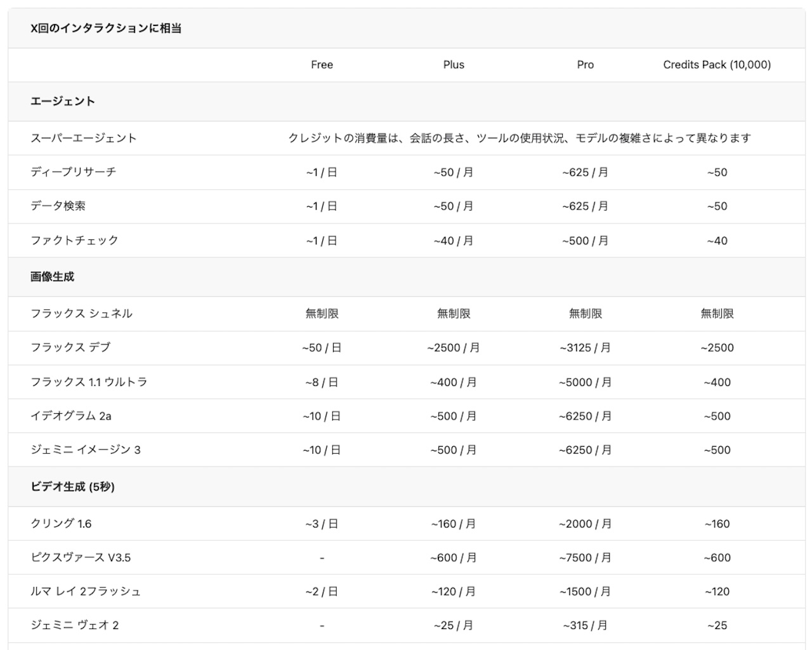Click '~1 / 日' in the データ検索 row
The height and width of the screenshot is (650, 812).
tap(322, 206)
